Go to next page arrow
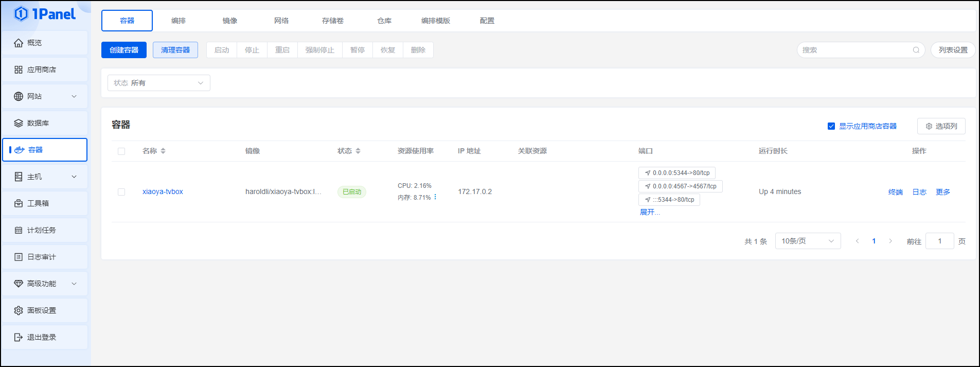The image size is (980, 367). pyautogui.click(x=890, y=241)
